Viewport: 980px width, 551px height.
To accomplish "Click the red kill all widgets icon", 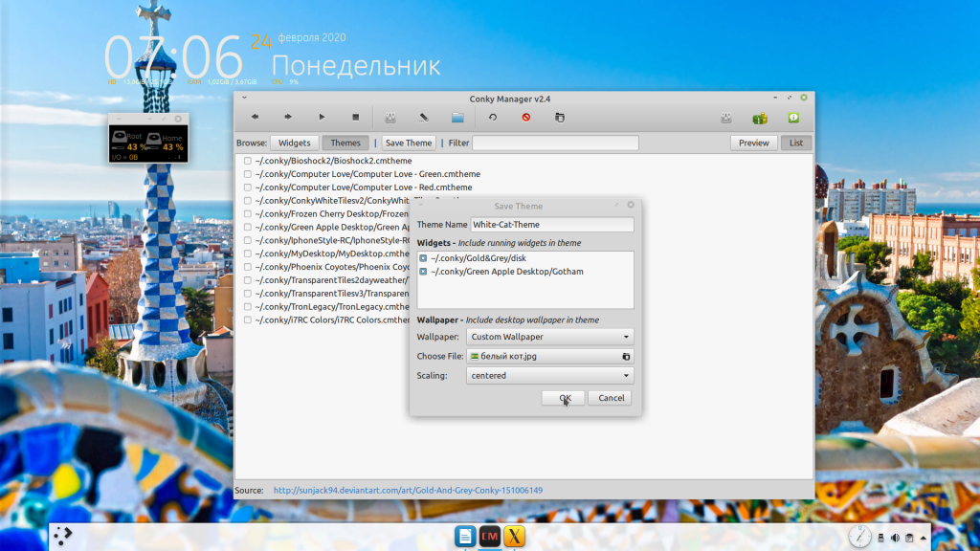I will pos(526,118).
